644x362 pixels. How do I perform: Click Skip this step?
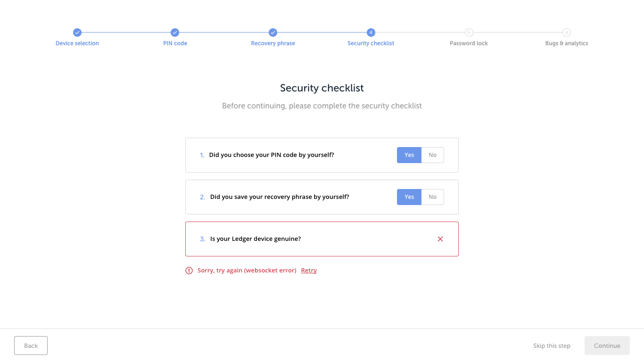point(552,346)
